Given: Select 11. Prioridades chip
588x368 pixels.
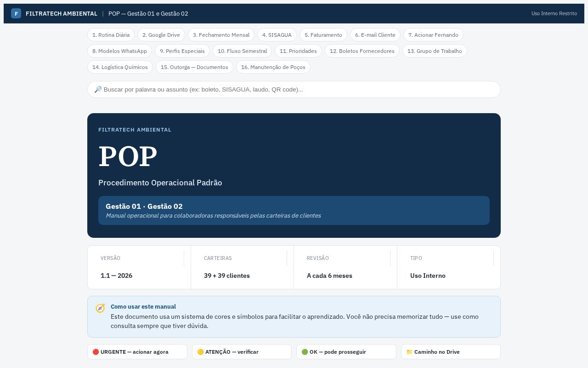Looking at the screenshot, I should tap(298, 51).
